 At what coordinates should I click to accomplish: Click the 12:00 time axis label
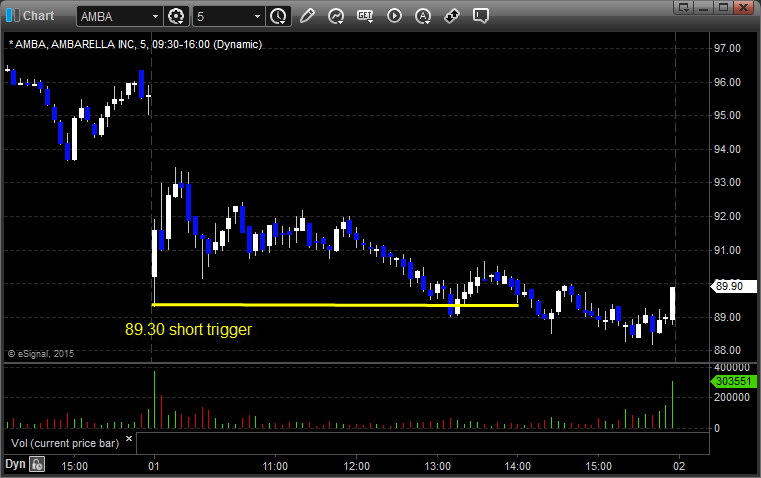coord(356,466)
